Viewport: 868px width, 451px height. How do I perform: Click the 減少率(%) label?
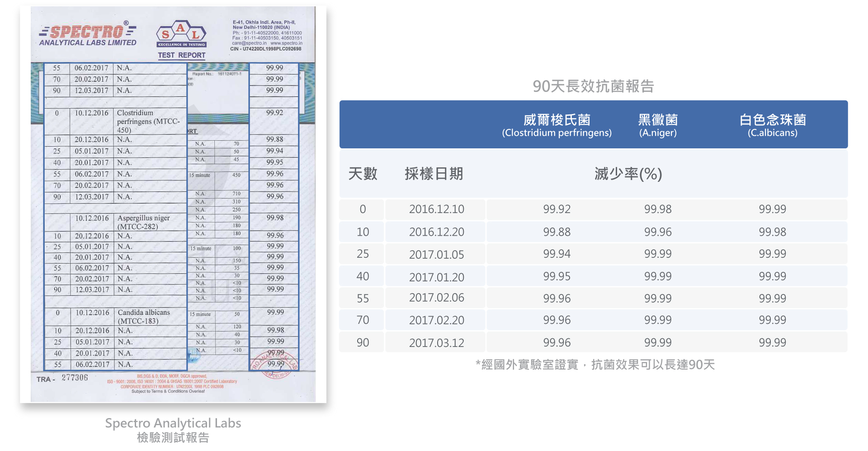coord(628,174)
